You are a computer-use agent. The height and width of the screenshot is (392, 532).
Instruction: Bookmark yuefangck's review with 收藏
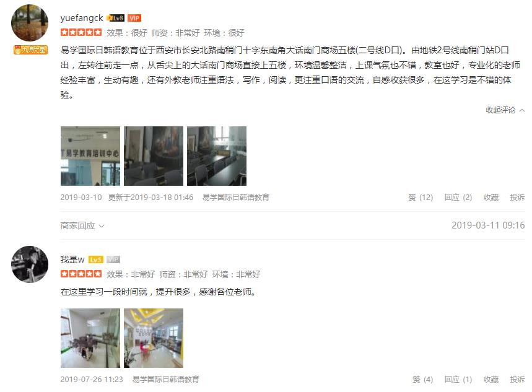[491, 197]
